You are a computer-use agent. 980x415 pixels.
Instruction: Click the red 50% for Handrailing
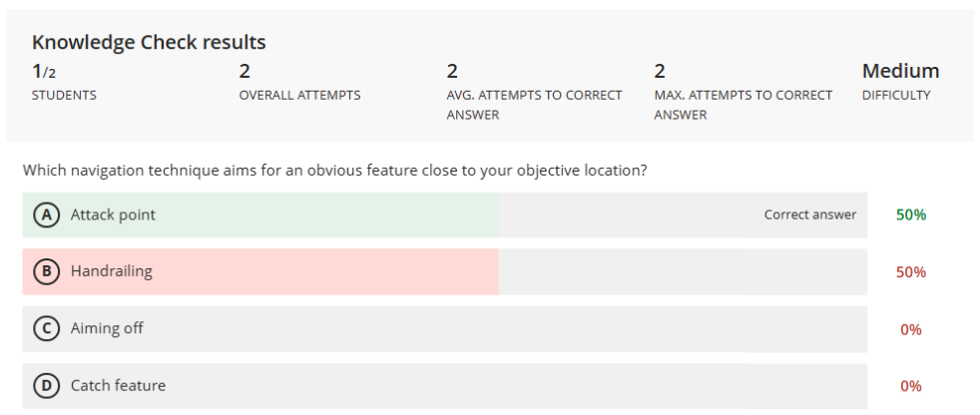tap(911, 272)
